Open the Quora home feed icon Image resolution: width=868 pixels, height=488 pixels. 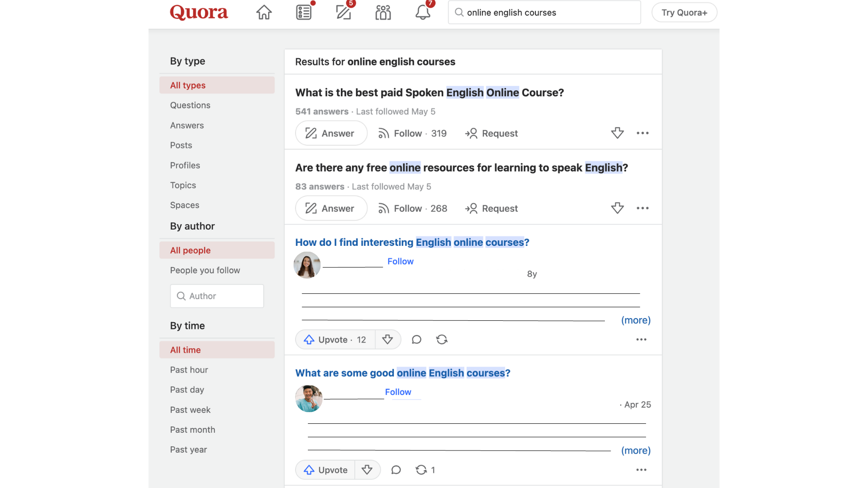pyautogui.click(x=264, y=12)
